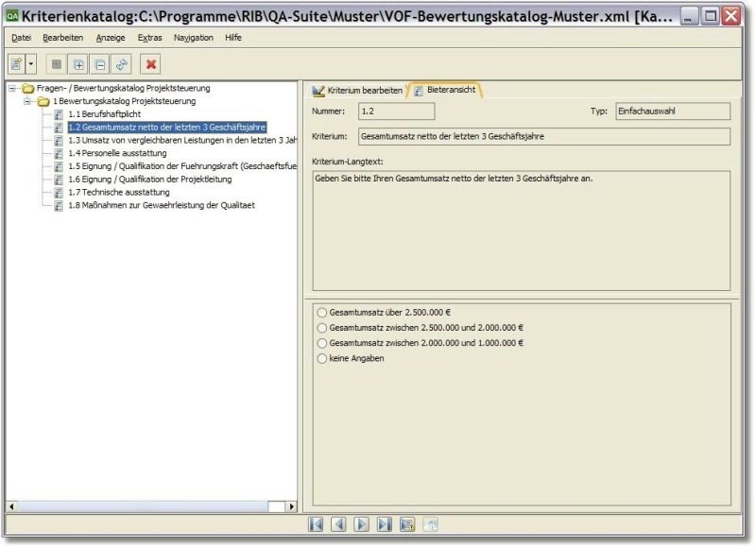Click the expand all (plus) toolbar icon
Image resolution: width=756 pixels, height=548 pixels.
pyautogui.click(x=78, y=64)
